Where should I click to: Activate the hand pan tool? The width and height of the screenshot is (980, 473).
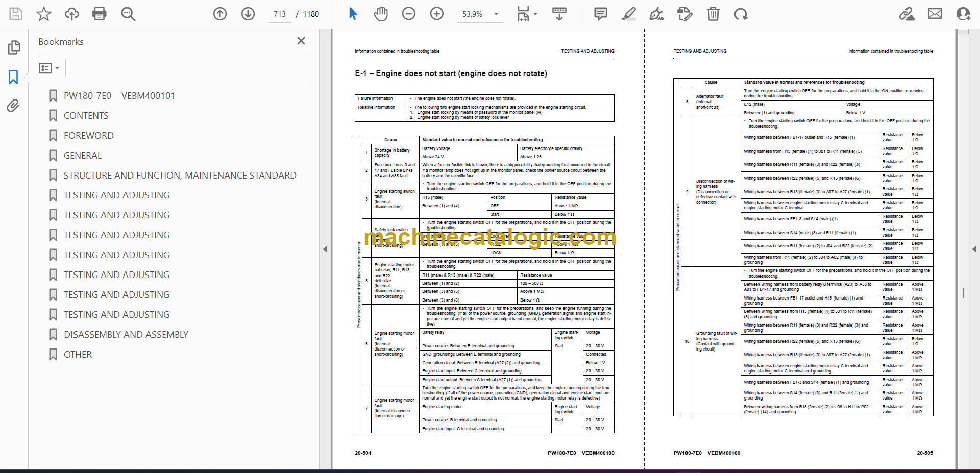click(x=381, y=14)
